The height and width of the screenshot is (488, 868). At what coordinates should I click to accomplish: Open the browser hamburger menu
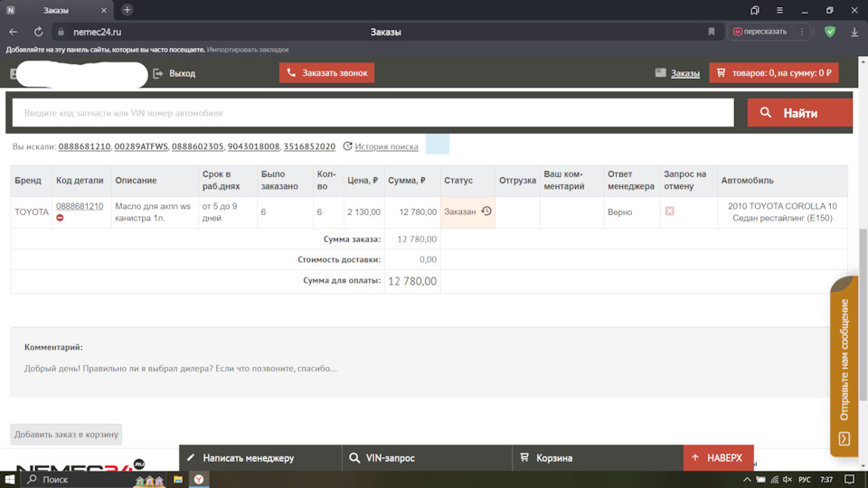point(779,10)
